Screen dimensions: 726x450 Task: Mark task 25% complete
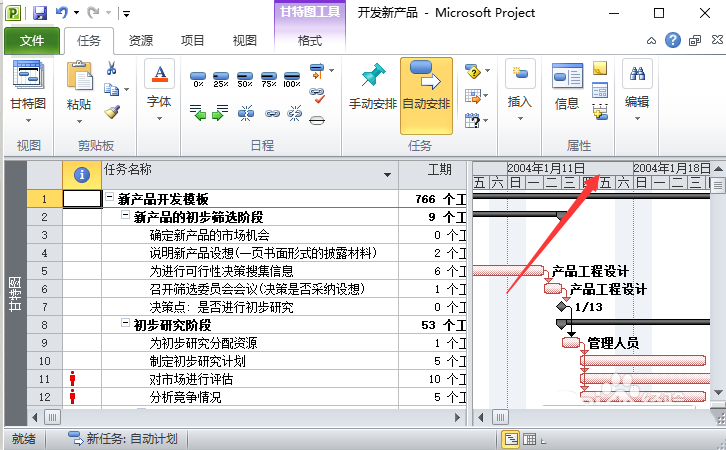point(221,79)
